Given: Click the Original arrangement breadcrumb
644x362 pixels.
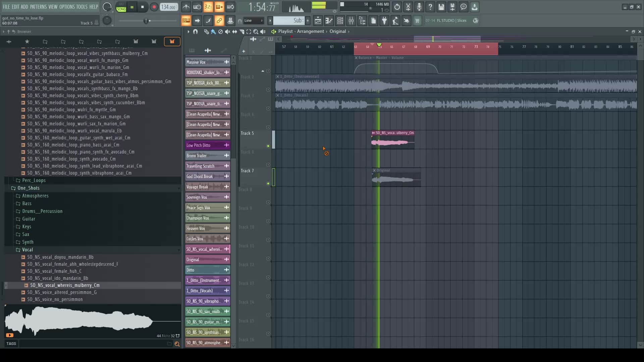Looking at the screenshot, I should point(339,31).
